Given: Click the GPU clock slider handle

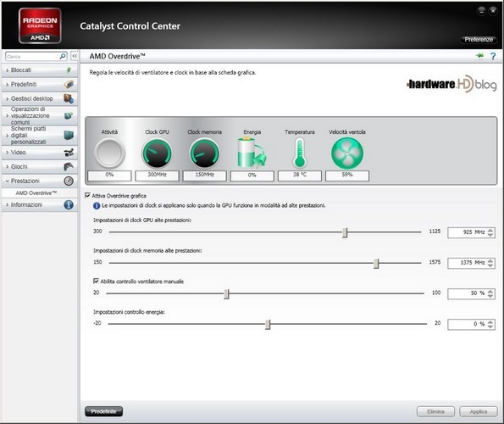Looking at the screenshot, I should [x=345, y=232].
